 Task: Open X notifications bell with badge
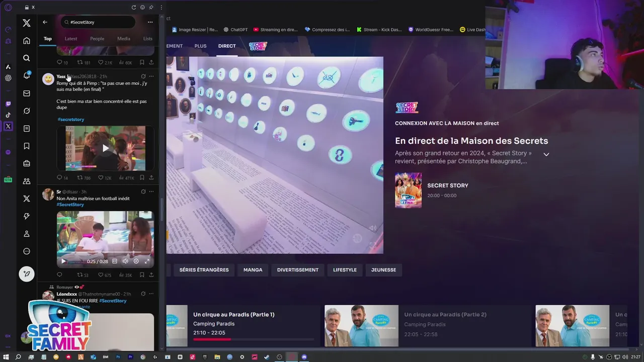[27, 75]
